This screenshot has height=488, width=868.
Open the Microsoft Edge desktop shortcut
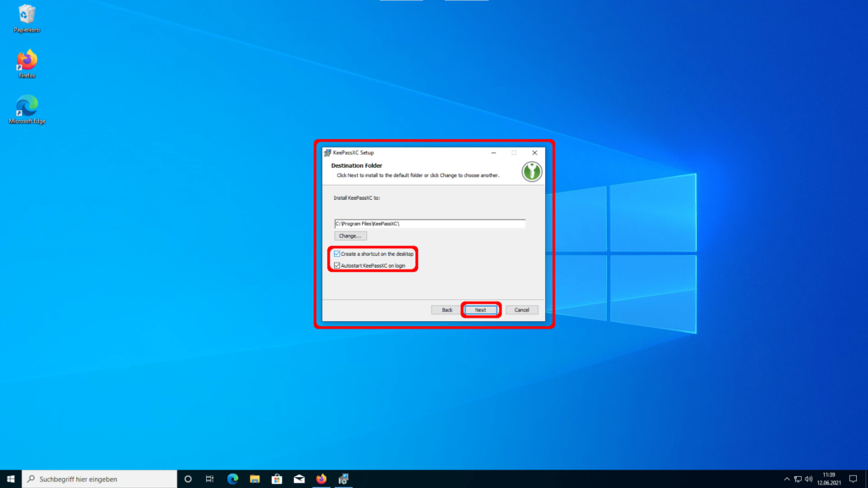pos(26,109)
